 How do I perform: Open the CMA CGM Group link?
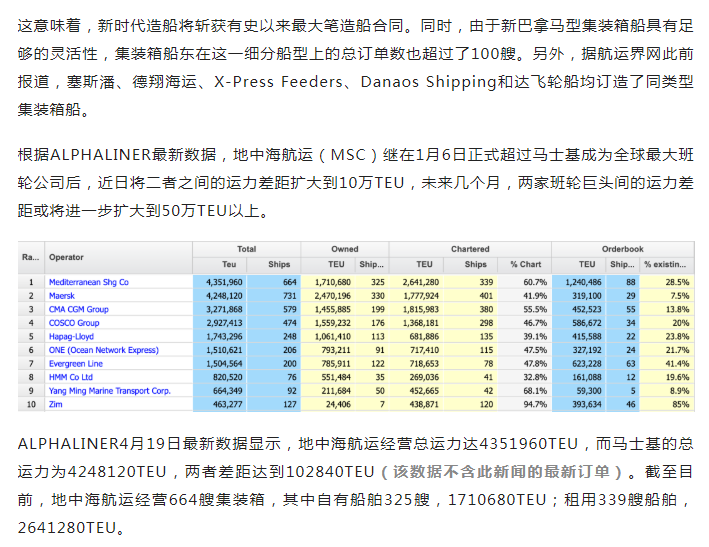pyautogui.click(x=79, y=309)
